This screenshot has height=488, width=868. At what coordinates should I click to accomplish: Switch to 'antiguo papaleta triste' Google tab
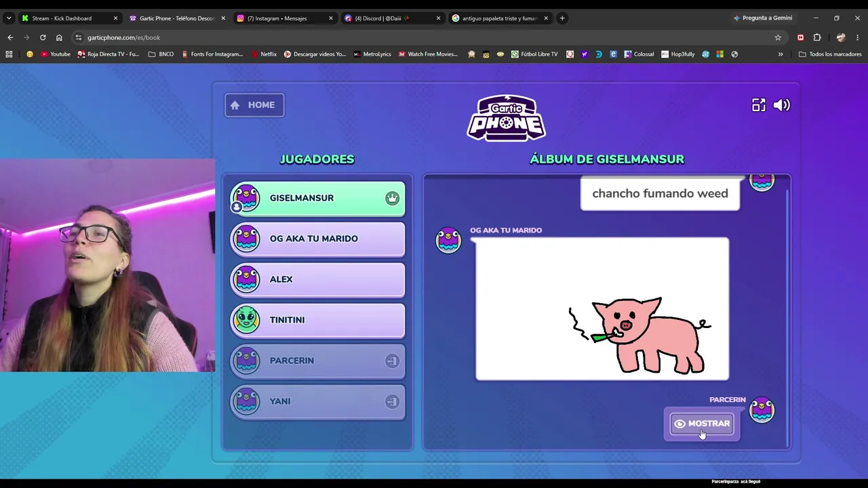click(499, 18)
